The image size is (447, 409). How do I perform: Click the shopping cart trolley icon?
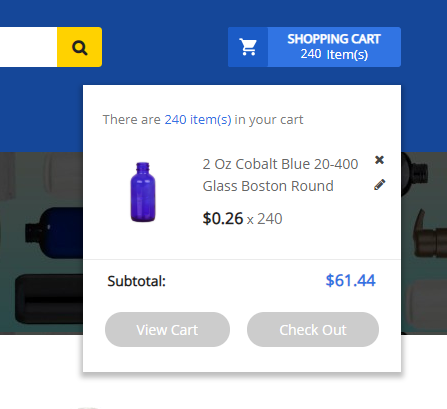coord(248,47)
